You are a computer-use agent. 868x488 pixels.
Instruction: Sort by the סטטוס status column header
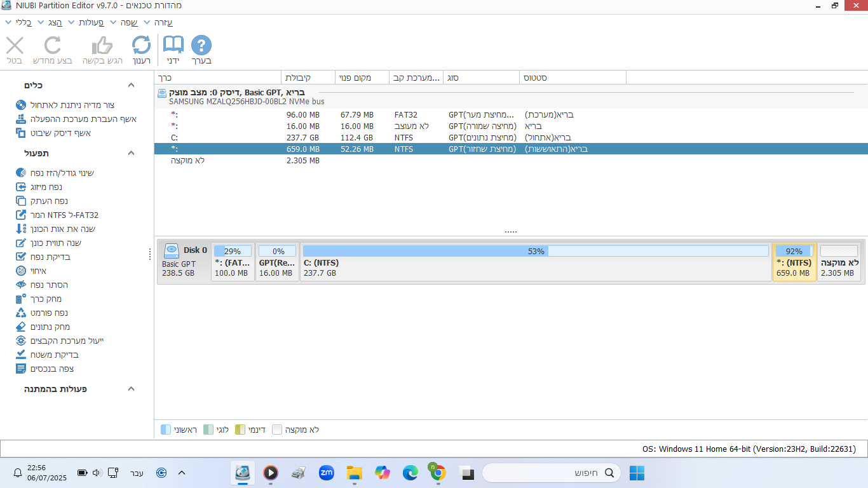click(573, 78)
